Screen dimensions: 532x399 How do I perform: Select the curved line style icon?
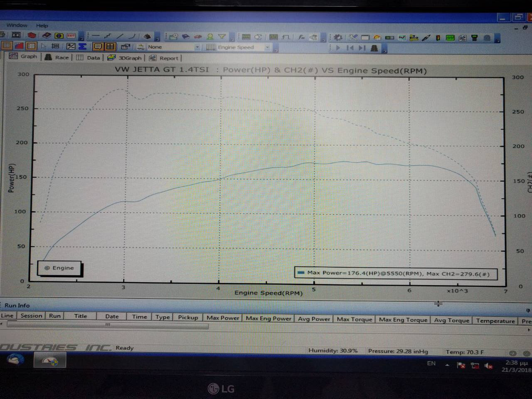coord(132,36)
